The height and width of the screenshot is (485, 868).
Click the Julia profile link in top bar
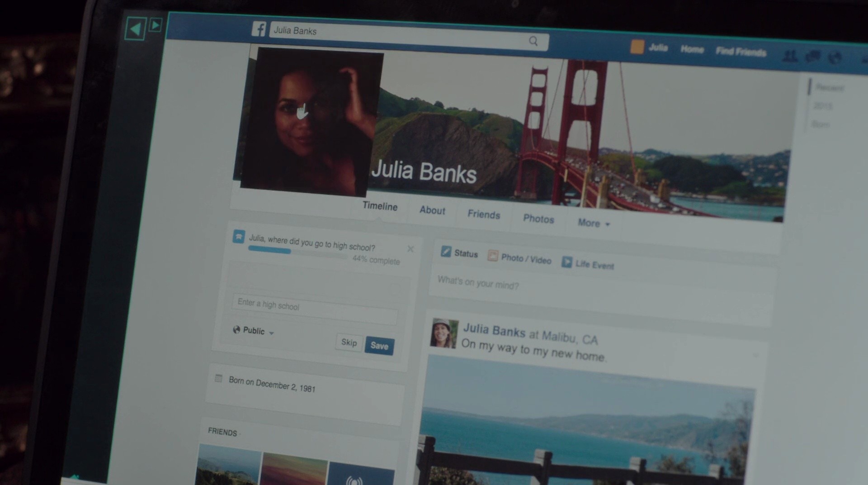pyautogui.click(x=658, y=48)
